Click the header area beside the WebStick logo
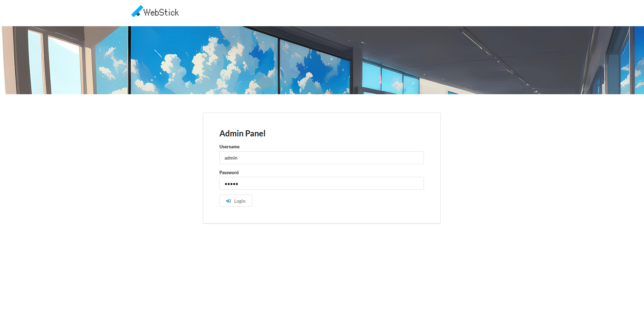Viewport: 644px width, 317px height. (306, 13)
